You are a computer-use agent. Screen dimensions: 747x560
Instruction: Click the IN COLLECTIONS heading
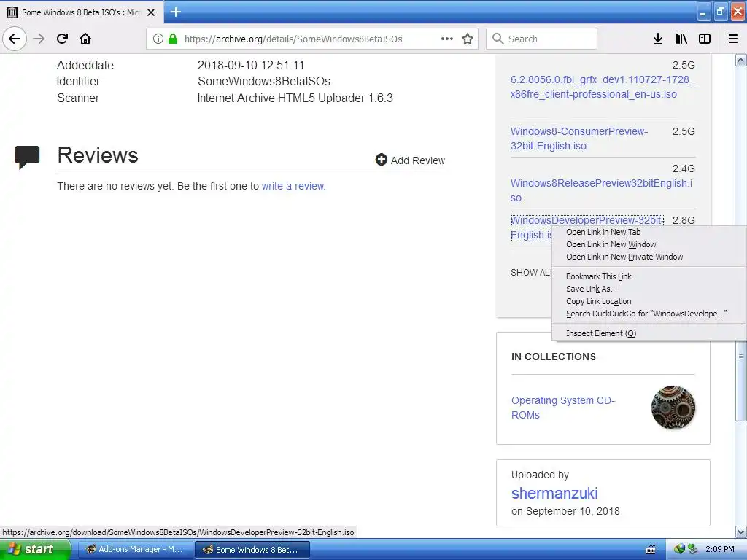point(553,357)
